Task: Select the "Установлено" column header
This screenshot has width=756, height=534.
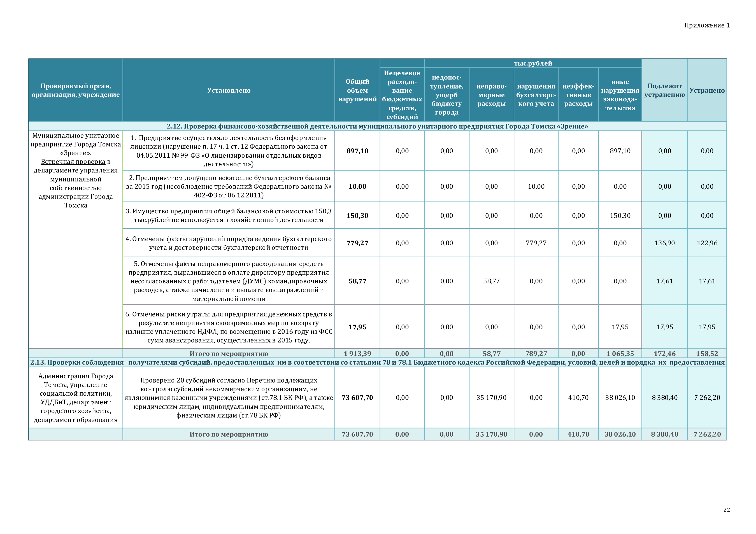Action: pos(229,90)
